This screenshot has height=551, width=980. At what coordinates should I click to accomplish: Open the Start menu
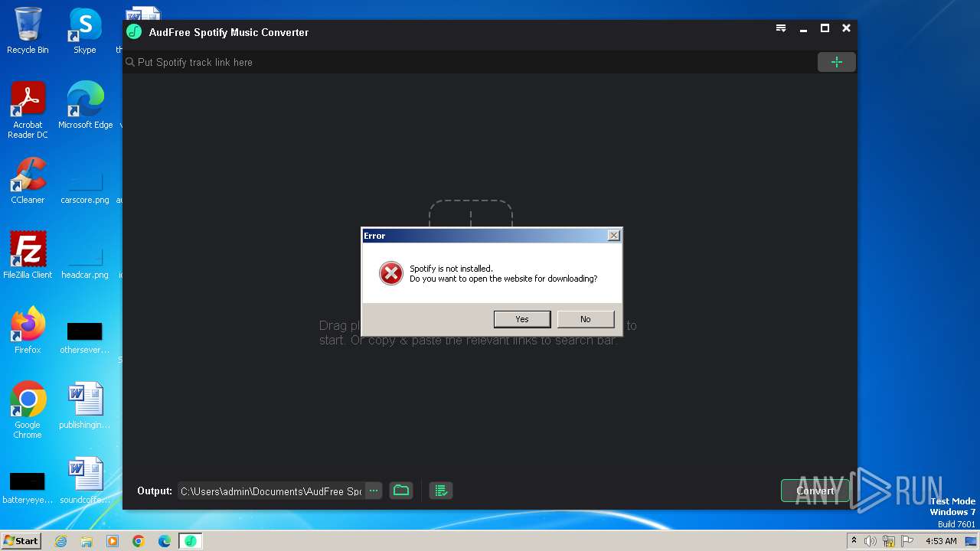click(21, 540)
